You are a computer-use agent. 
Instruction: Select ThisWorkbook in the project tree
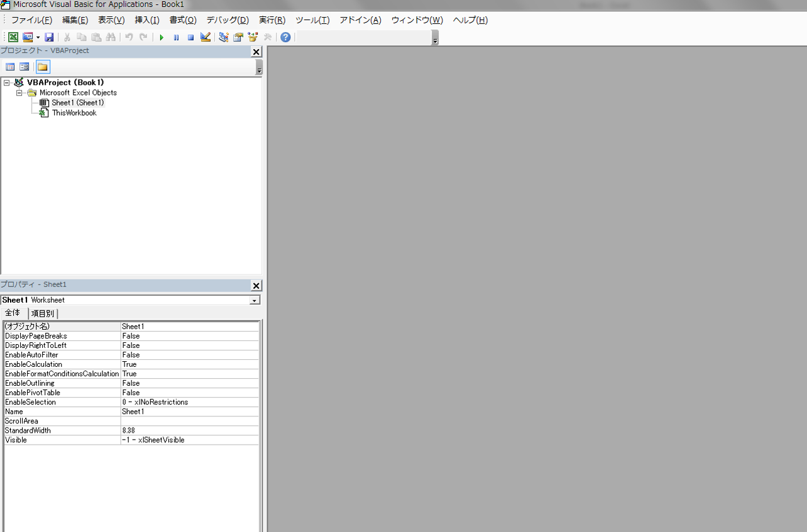pos(74,112)
